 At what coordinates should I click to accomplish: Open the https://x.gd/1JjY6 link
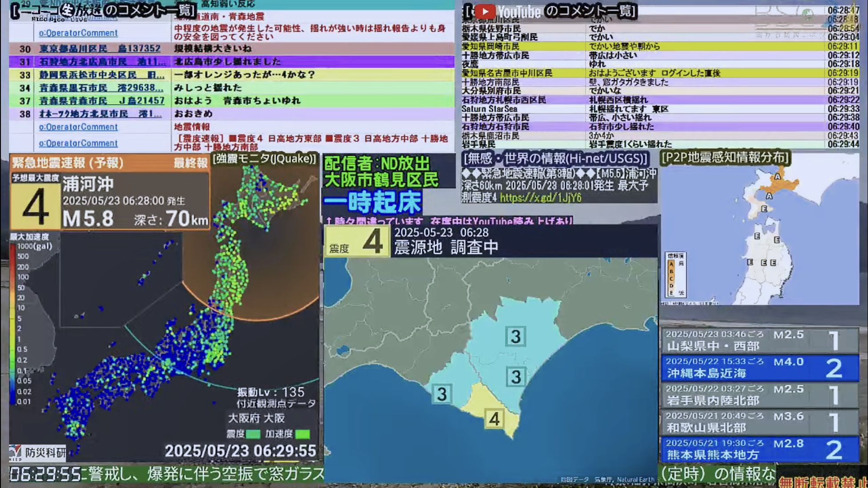click(541, 197)
